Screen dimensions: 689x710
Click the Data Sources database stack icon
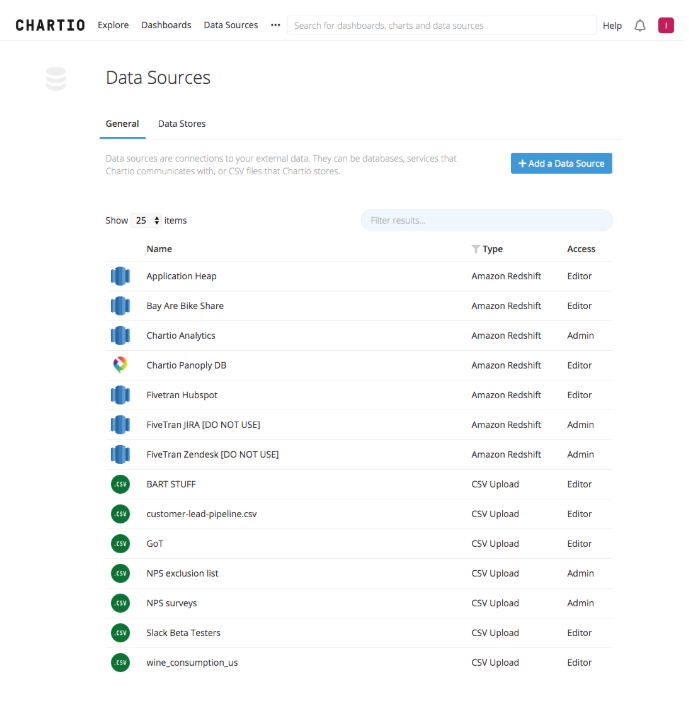pos(56,79)
